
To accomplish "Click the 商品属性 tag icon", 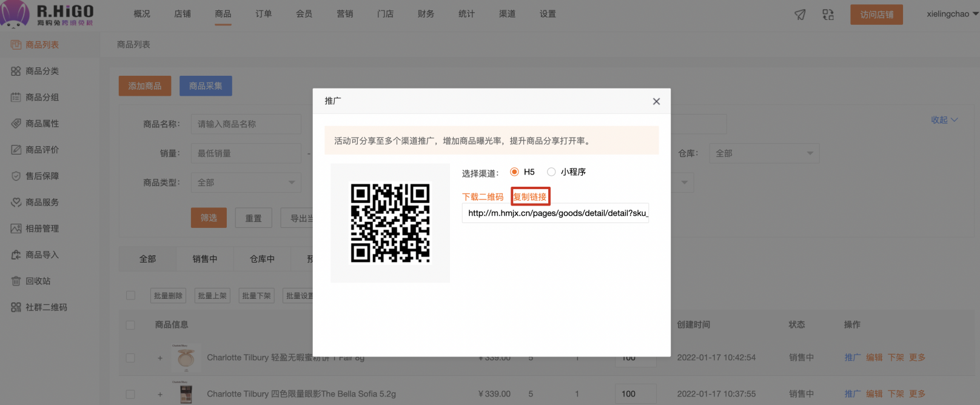I will (16, 124).
